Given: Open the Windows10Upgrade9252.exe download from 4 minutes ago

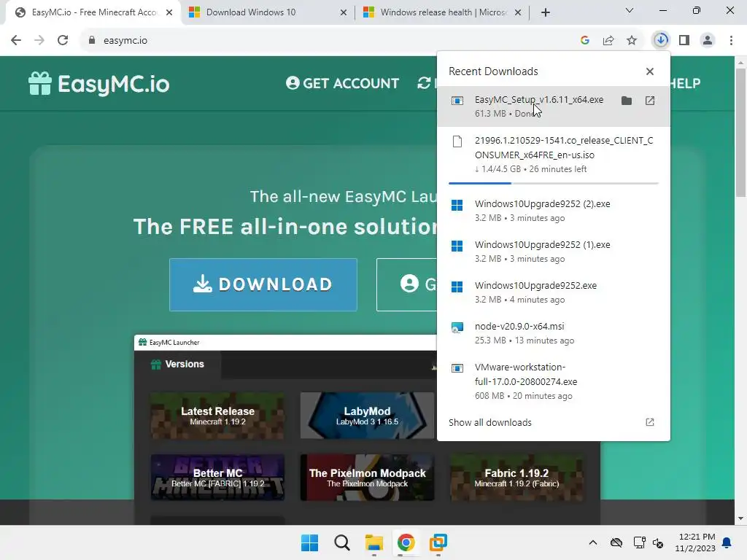Looking at the screenshot, I should pyautogui.click(x=554, y=292).
